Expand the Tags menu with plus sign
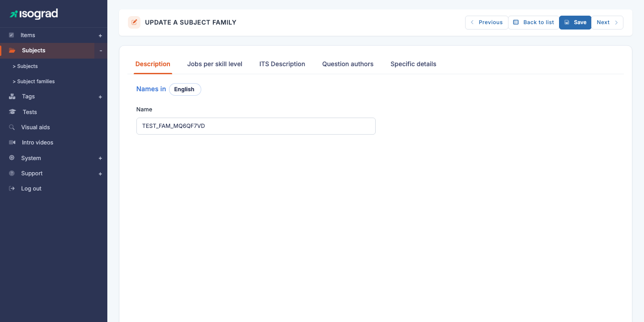This screenshot has height=322, width=644. coord(100,97)
